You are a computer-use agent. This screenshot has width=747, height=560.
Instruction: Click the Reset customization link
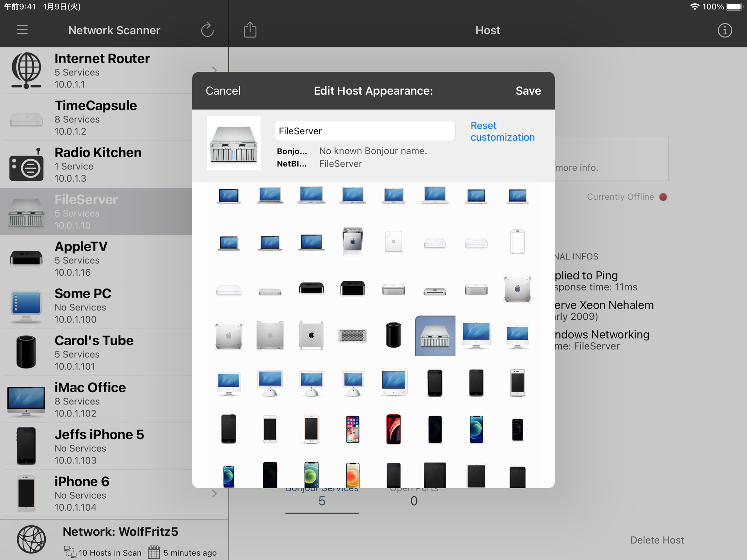click(x=503, y=132)
